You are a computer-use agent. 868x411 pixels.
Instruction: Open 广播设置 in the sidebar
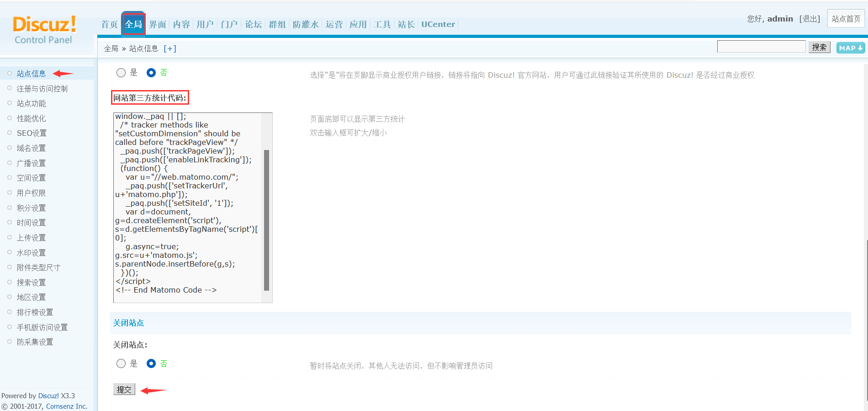point(32,163)
